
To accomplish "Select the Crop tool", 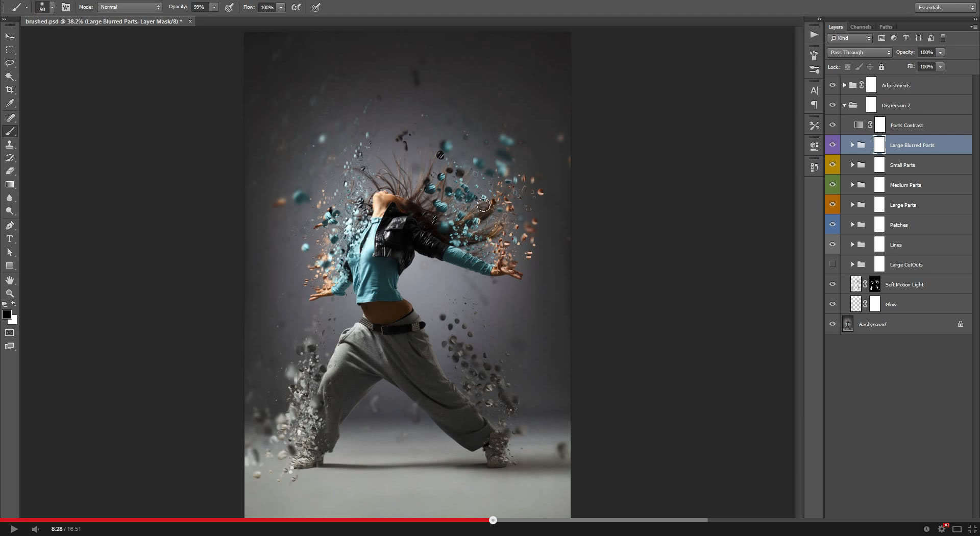I will pos(10,90).
